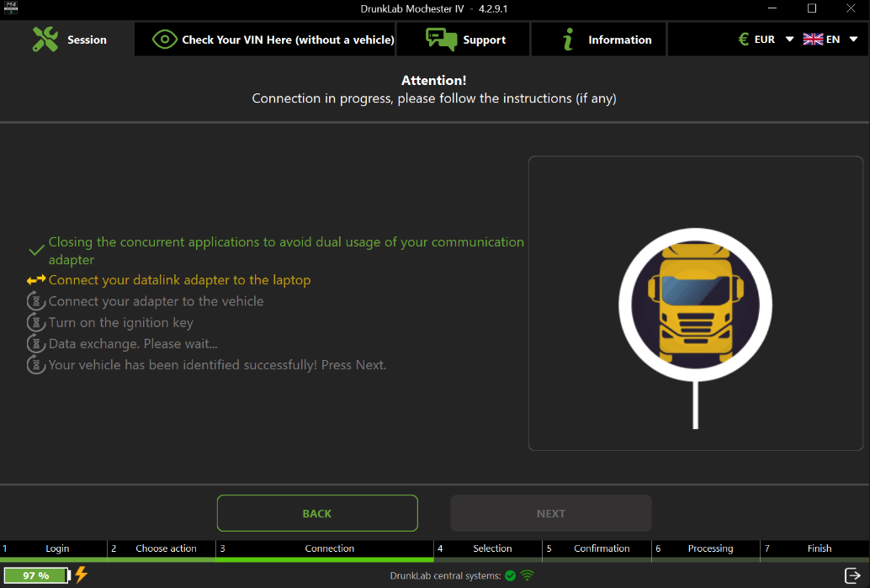
Task: Click the BACK button
Action: [317, 513]
